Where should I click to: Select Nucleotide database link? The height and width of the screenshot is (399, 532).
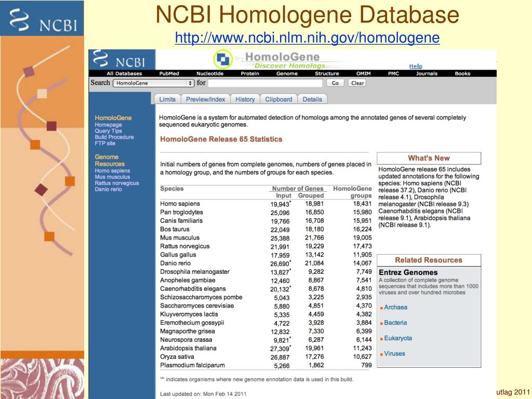[210, 74]
